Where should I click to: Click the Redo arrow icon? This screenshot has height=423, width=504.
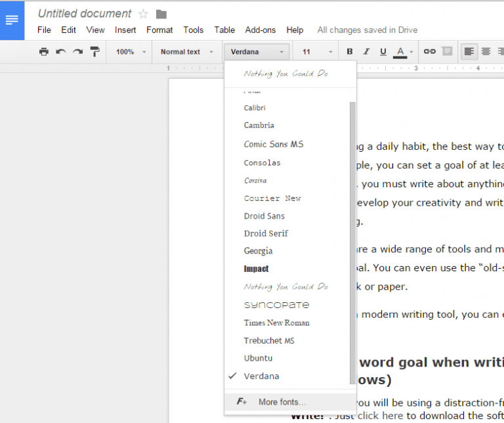point(78,52)
